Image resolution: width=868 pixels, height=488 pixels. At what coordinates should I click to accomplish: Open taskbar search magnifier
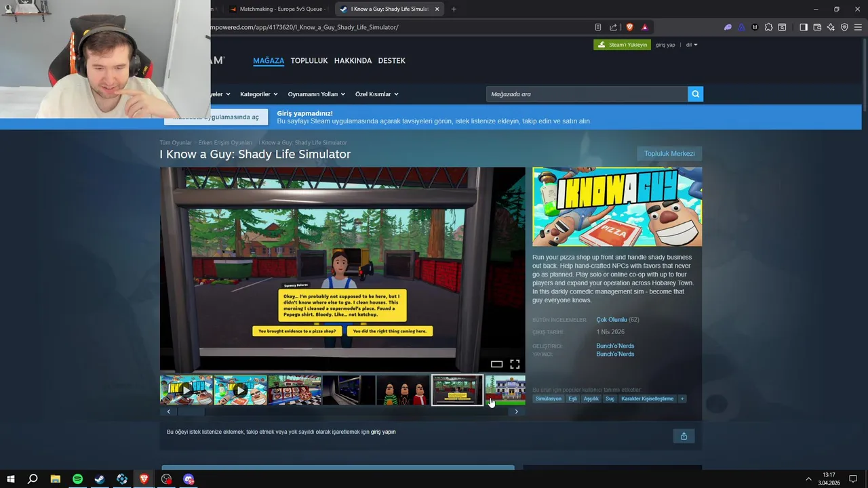pyautogui.click(x=33, y=479)
